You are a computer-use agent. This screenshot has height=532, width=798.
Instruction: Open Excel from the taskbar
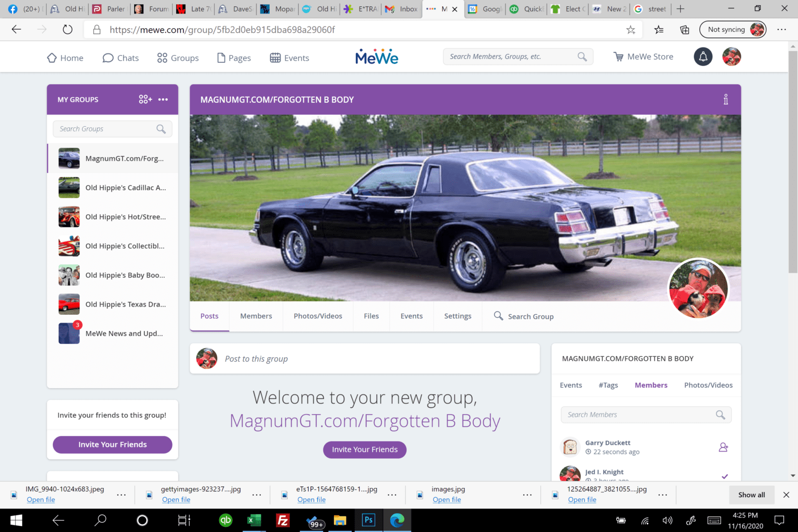254,520
